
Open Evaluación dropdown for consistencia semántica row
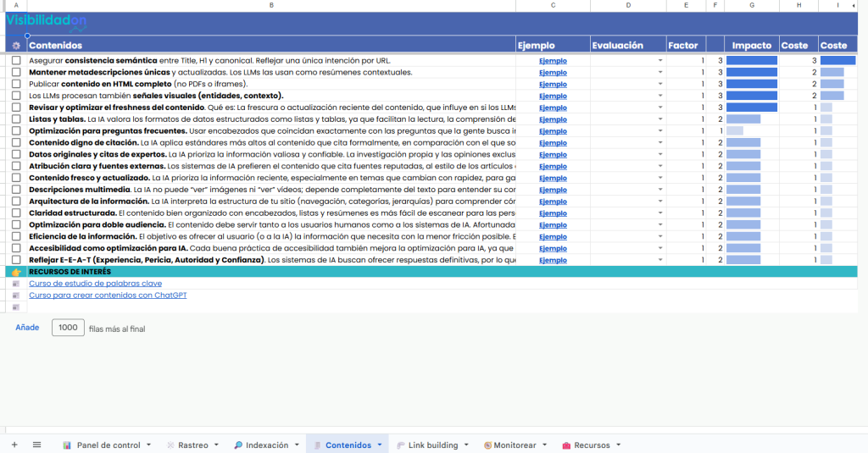click(x=659, y=61)
